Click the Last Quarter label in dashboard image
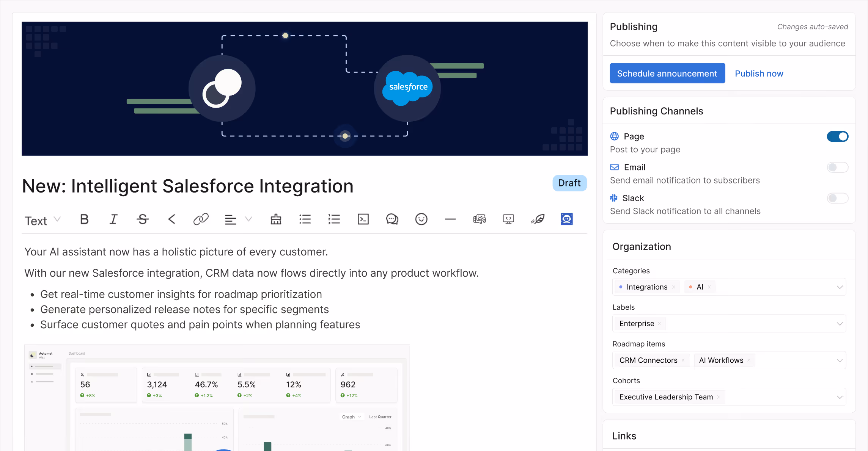 (x=380, y=417)
